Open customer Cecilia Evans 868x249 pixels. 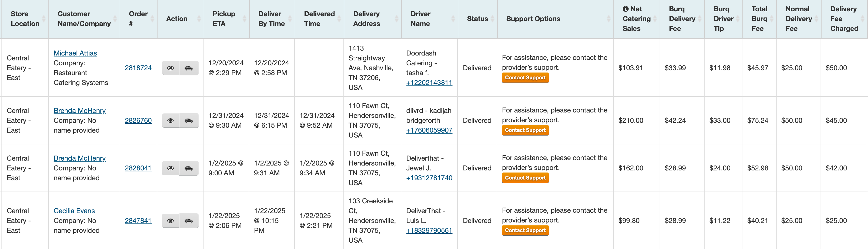74,211
